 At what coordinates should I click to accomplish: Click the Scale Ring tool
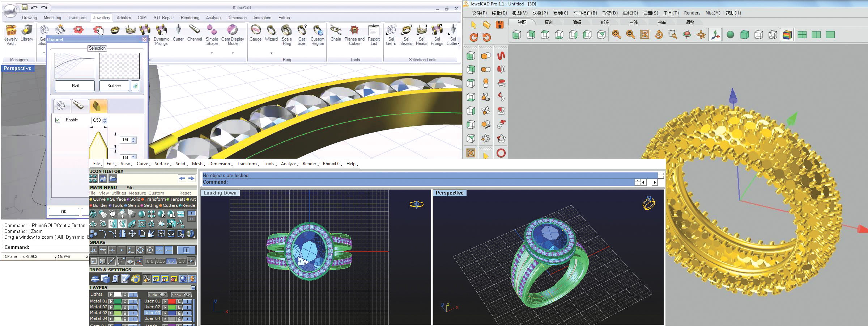[287, 35]
